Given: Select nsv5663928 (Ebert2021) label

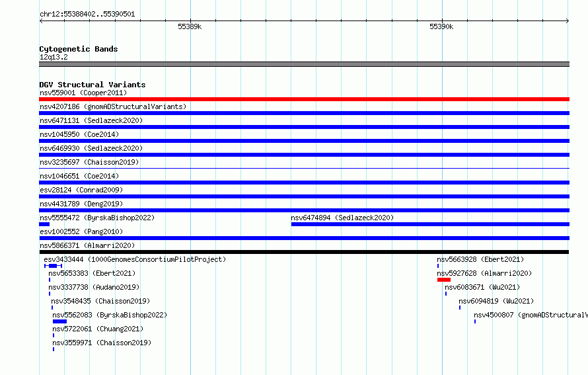Looking at the screenshot, I should coord(480,259).
